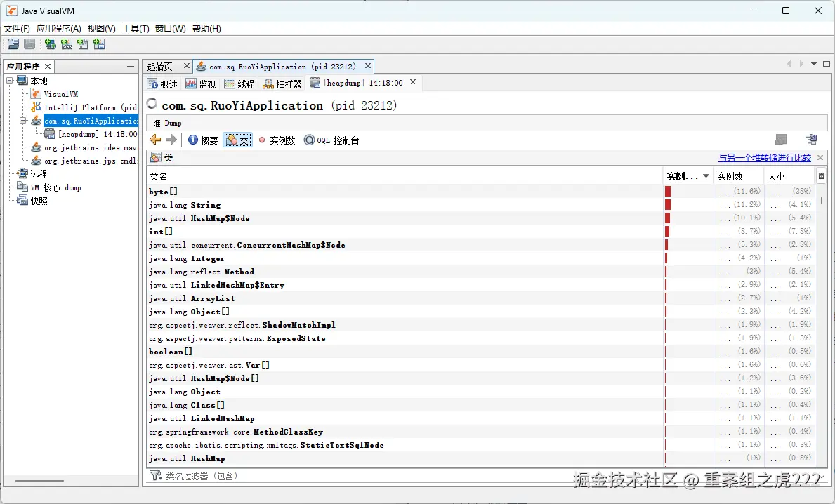
Task: Click the 类名 column header
Action: click(405, 176)
